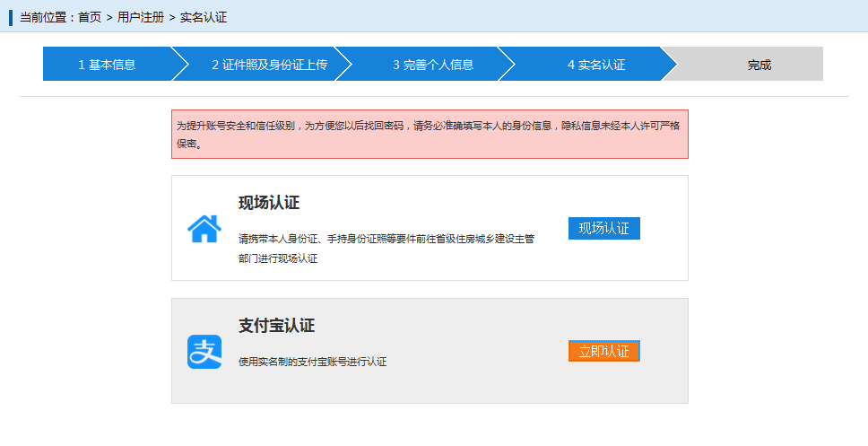Click the 使用实名制的支付宝账号 description text

(x=312, y=362)
